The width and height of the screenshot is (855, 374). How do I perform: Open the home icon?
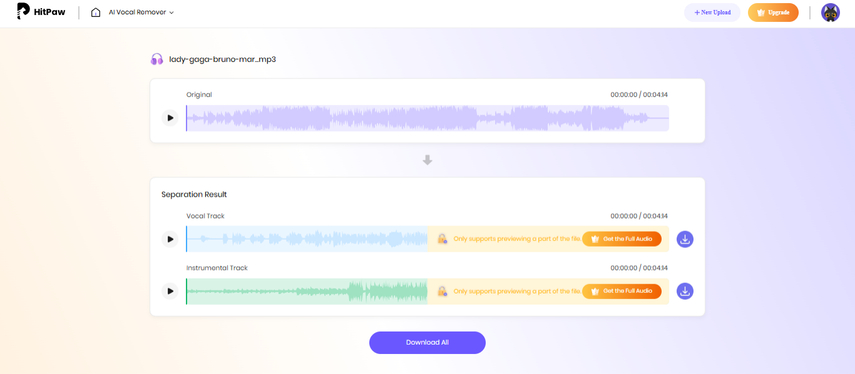pos(95,12)
